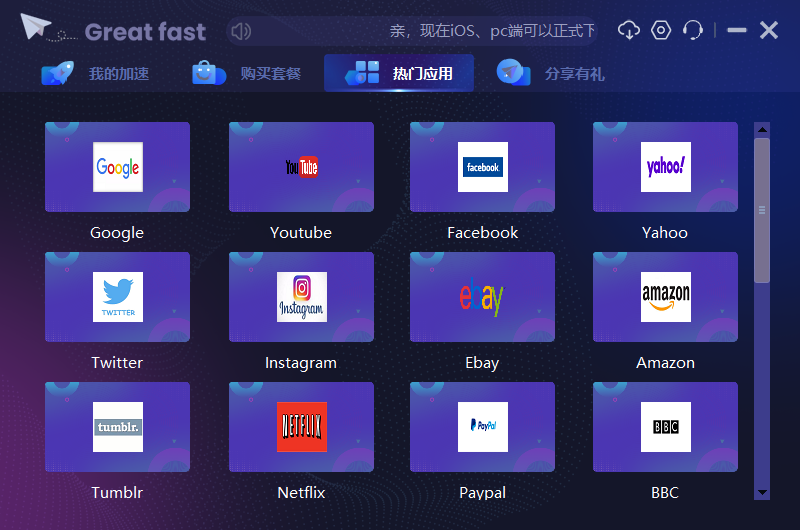Click the Tumblr tile
The image size is (800, 530).
click(117, 427)
